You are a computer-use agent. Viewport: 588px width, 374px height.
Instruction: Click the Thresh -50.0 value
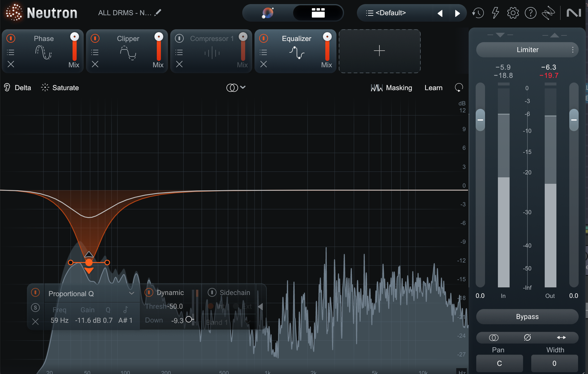pos(175,306)
